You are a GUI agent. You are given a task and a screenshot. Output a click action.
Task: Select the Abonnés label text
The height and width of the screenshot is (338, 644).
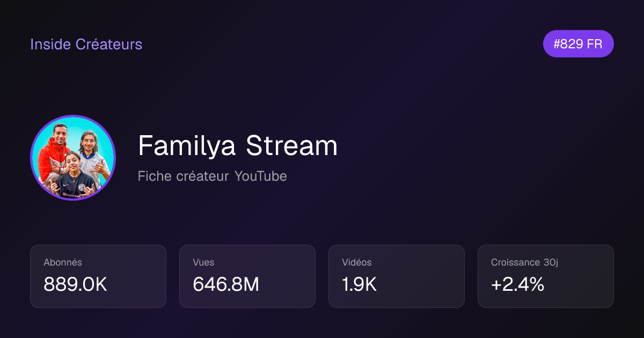click(63, 262)
